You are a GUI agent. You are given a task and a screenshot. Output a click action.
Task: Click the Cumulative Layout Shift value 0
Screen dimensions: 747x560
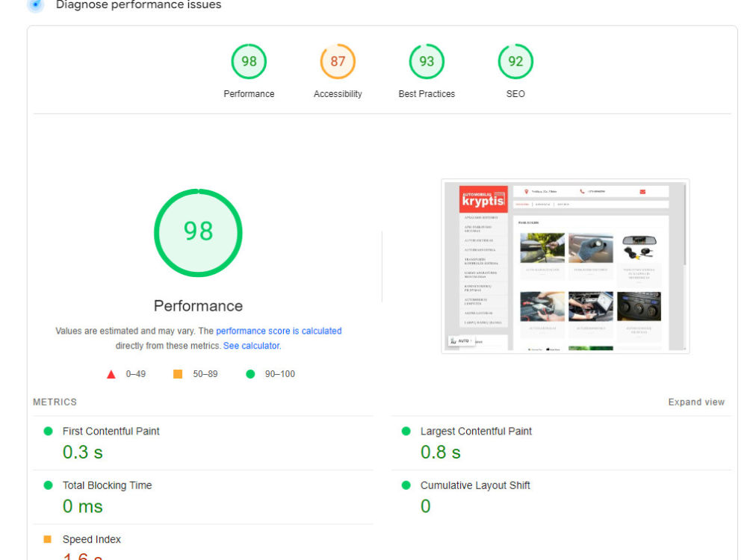pyautogui.click(x=426, y=506)
